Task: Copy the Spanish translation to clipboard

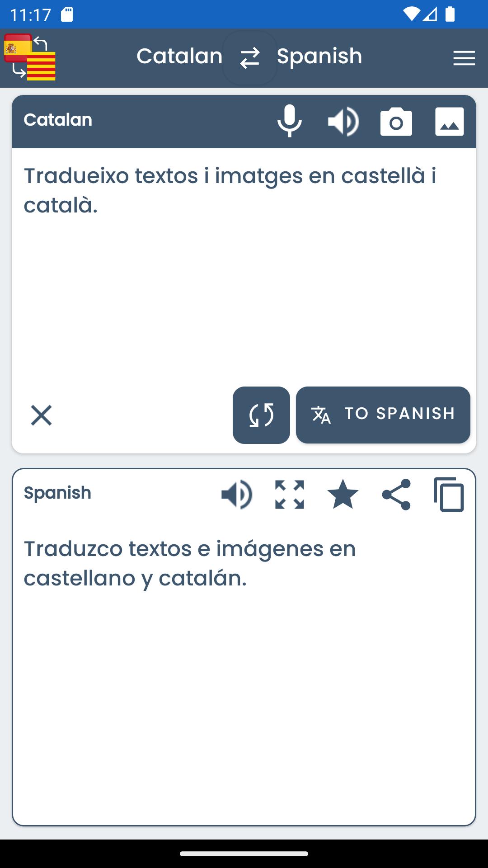Action: 449,495
